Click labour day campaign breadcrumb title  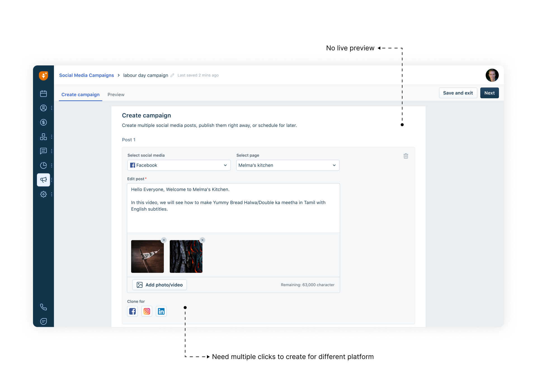coord(146,75)
